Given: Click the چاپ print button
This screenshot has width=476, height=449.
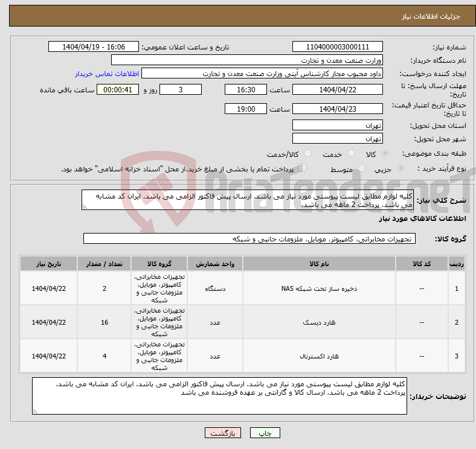Looking at the screenshot, I should coord(265,433).
